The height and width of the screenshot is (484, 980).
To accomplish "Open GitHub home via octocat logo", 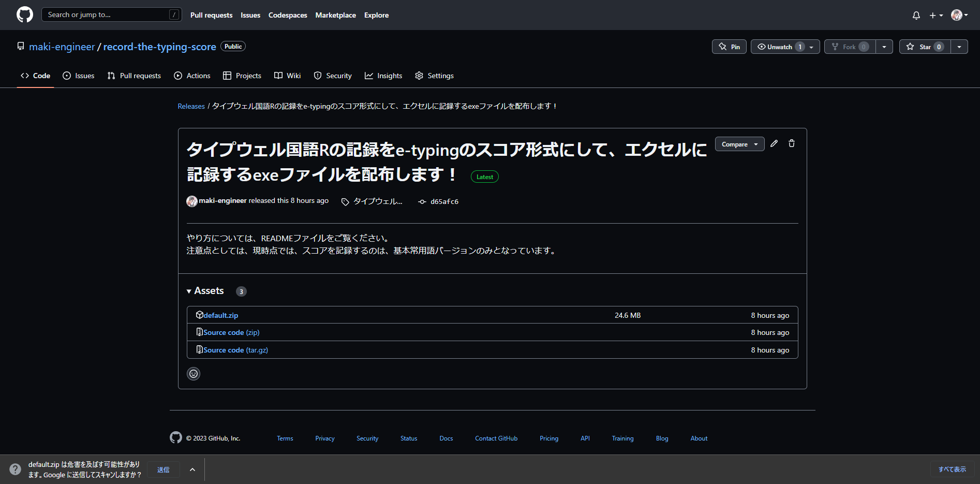I will 24,14.
